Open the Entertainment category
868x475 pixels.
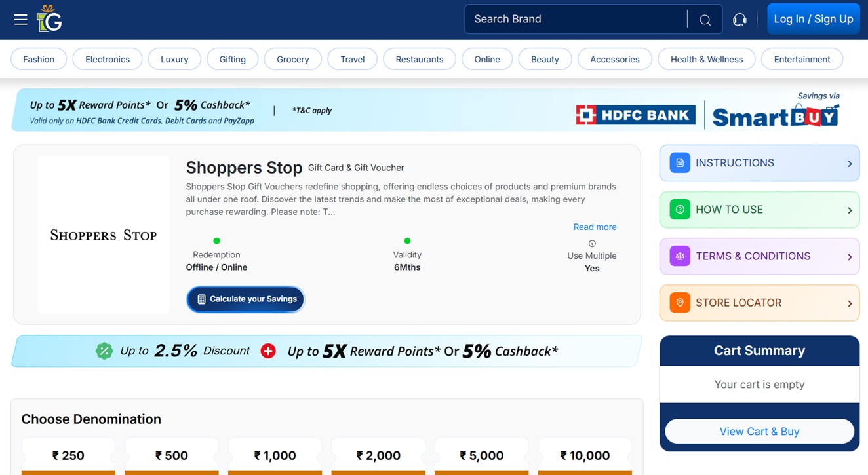[x=802, y=59]
